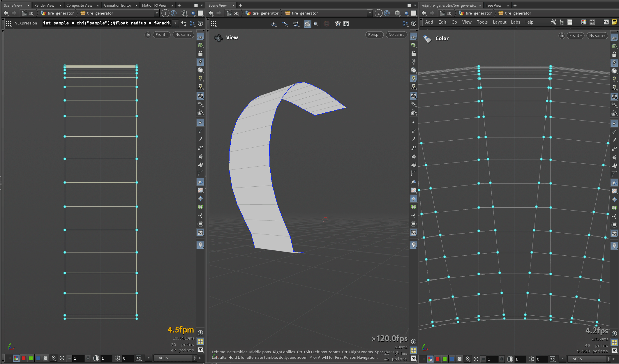Toggle display options table icon in network editor
Screen dimensions: 619x364
[x=592, y=22]
